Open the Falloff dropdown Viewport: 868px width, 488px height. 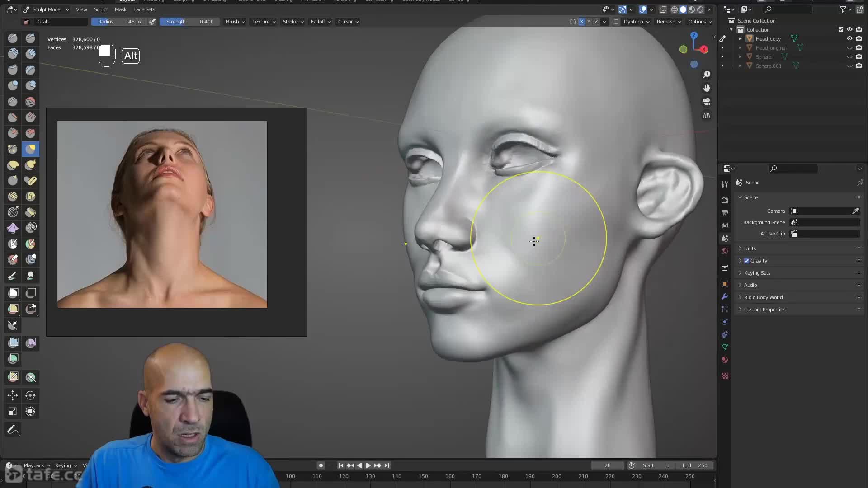coord(321,22)
